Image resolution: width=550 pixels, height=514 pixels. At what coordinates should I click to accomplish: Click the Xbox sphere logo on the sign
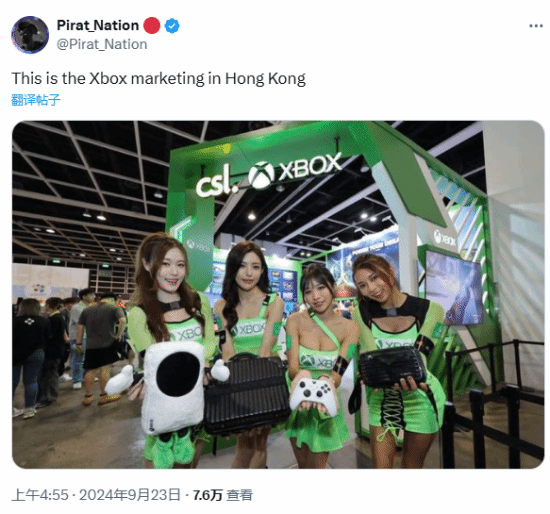(261, 174)
